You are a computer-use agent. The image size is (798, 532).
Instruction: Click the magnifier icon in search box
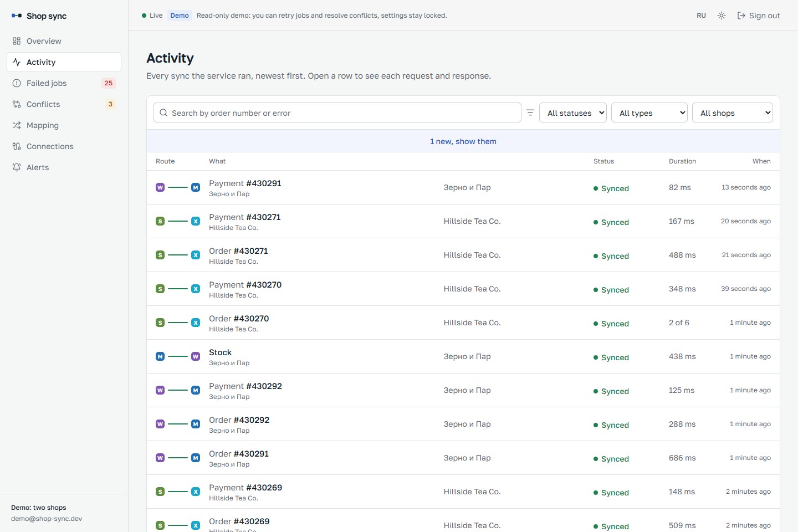(163, 112)
